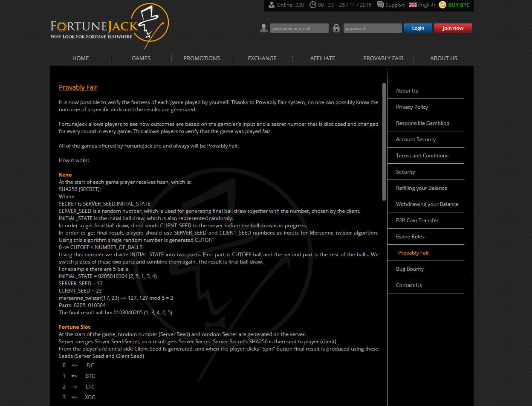The width and height of the screenshot is (532, 406).
Task: Open the ABOUT US top menu item
Action: 444,58
